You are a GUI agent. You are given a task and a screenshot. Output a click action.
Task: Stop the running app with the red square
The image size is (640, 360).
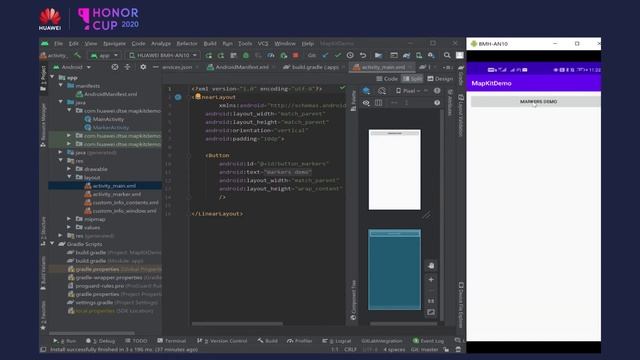coord(296,55)
